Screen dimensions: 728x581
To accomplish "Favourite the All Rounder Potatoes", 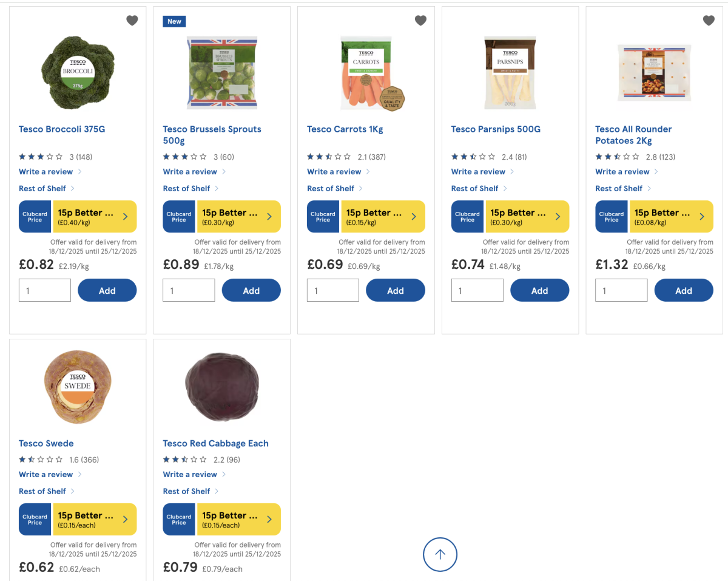I will 709,20.
